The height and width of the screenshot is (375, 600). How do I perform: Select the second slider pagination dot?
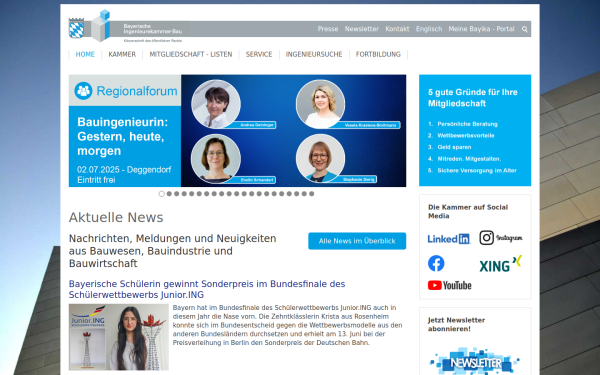point(169,194)
